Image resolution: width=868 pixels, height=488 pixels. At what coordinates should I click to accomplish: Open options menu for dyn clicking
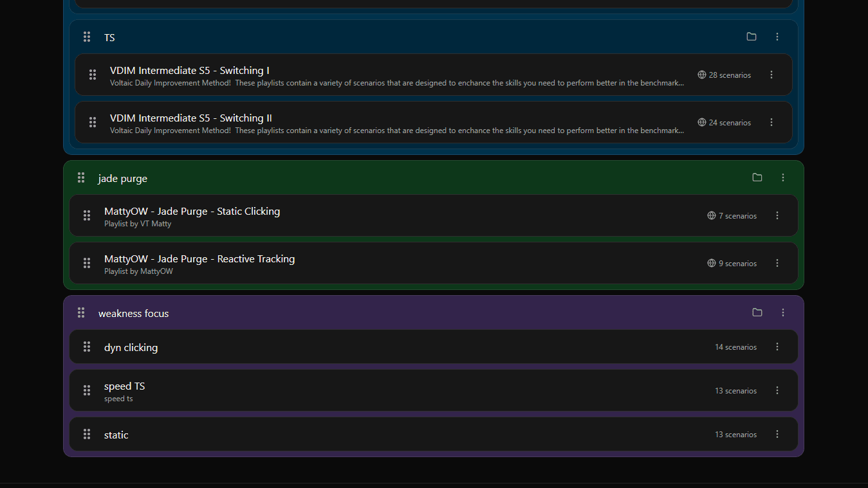777,347
